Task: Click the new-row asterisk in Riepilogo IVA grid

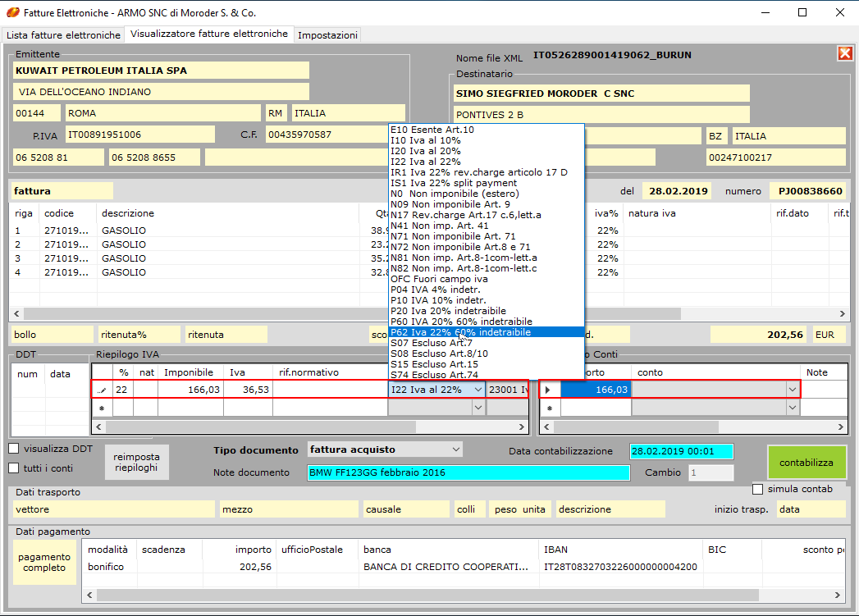Action: coord(102,408)
